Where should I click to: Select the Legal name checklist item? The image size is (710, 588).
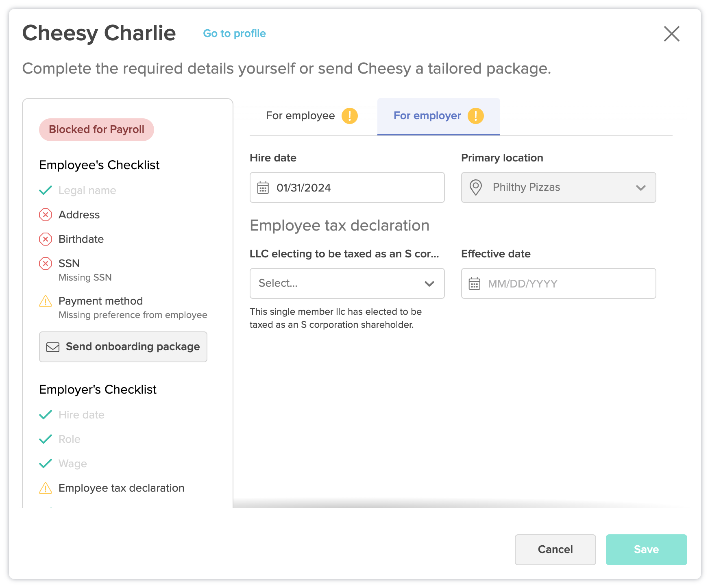pyautogui.click(x=87, y=190)
